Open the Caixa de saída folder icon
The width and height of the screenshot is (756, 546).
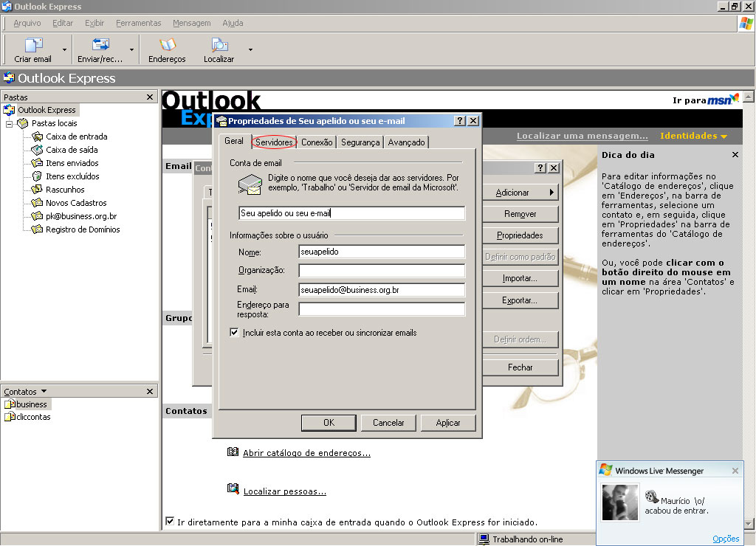tap(37, 150)
